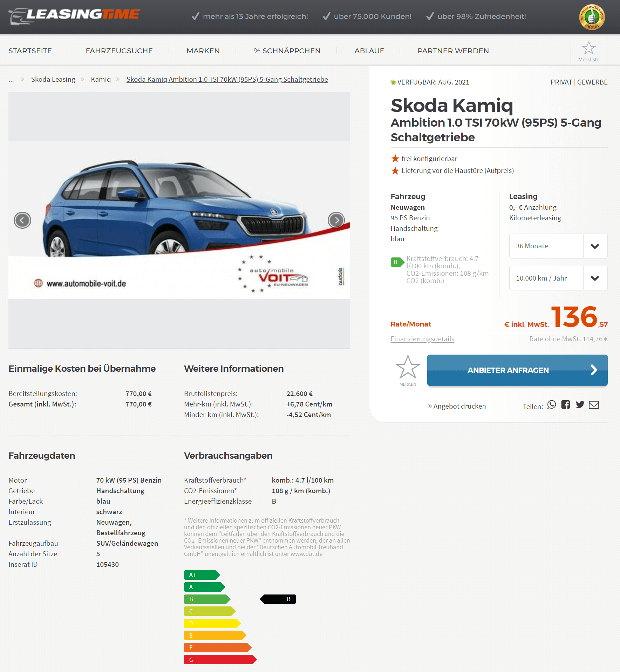This screenshot has width=620, height=672.
Task: Click the LeasingTime logo
Action: click(74, 16)
